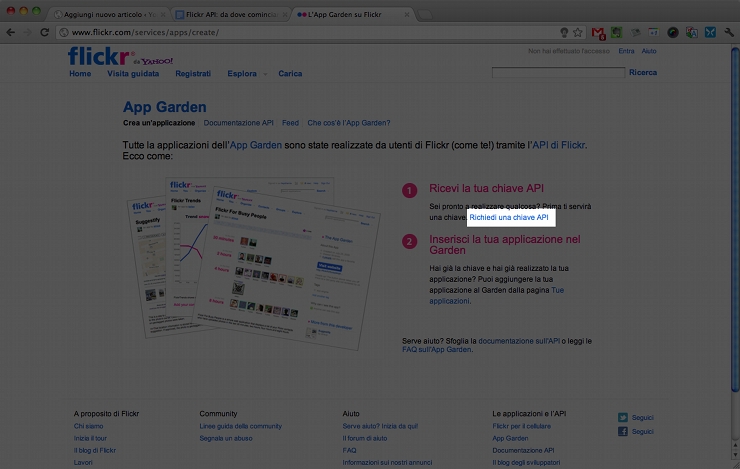Open 'Che cos'è l'App Garden?' link
The width and height of the screenshot is (740, 469).
(349, 123)
